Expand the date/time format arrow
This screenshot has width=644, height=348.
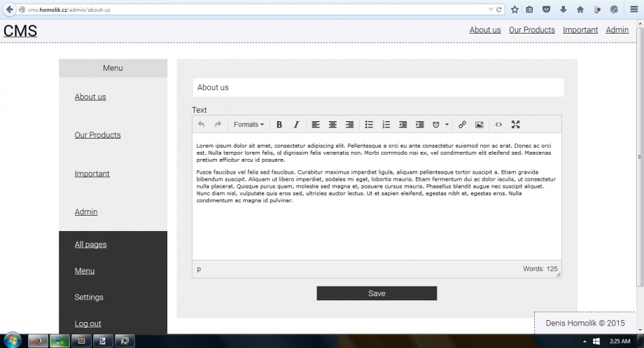click(447, 125)
